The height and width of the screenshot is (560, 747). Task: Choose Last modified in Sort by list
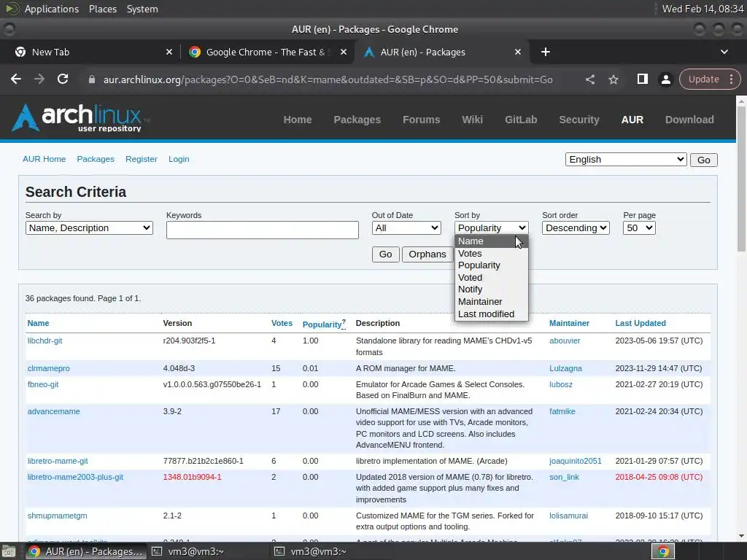(x=491, y=314)
